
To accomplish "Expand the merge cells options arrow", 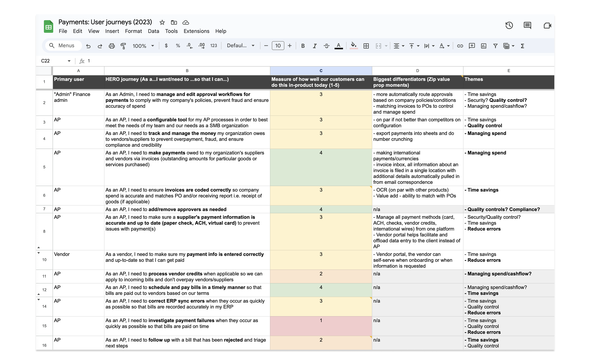I will pyautogui.click(x=386, y=46).
